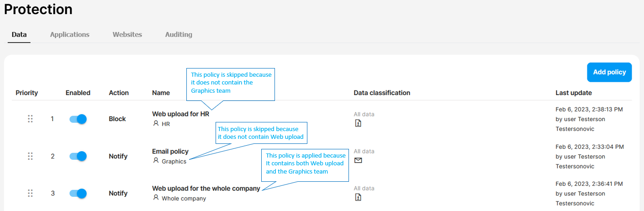Open Web upload for the whole company
This screenshot has width=644, height=211.
click(x=206, y=188)
